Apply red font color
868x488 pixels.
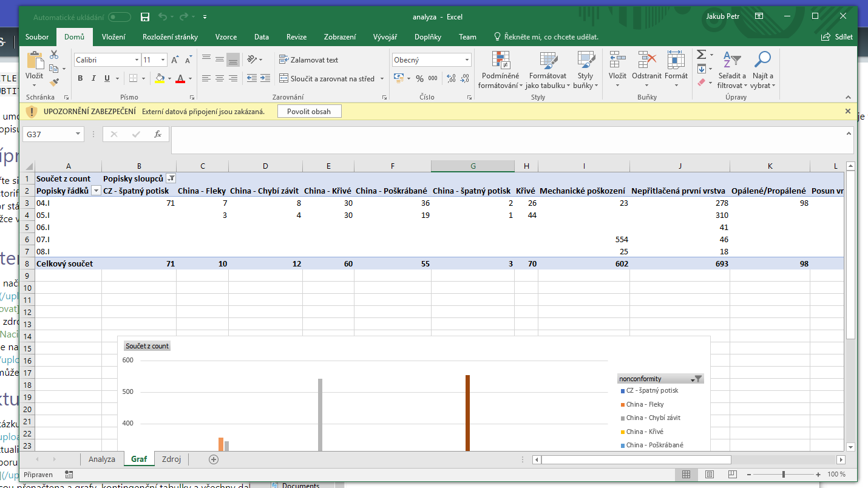coord(180,78)
